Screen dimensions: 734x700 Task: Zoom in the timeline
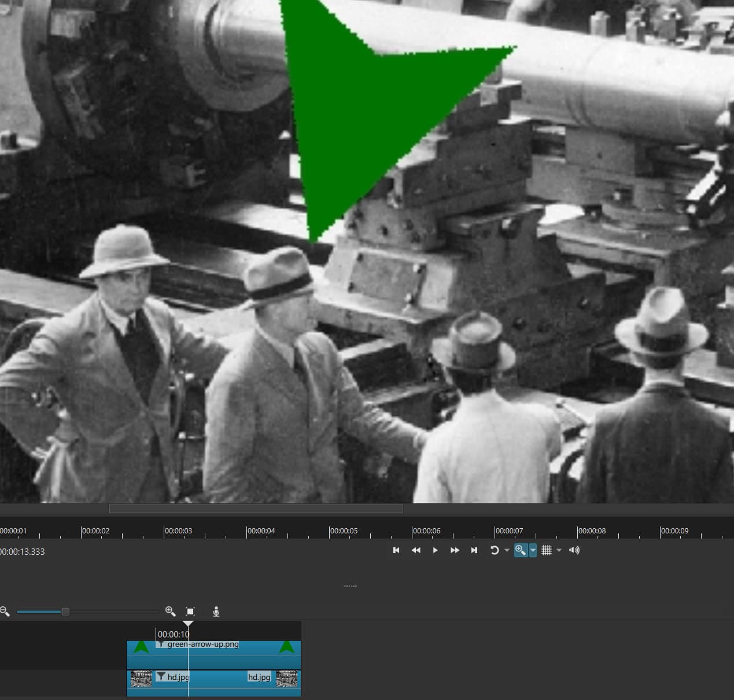point(170,611)
